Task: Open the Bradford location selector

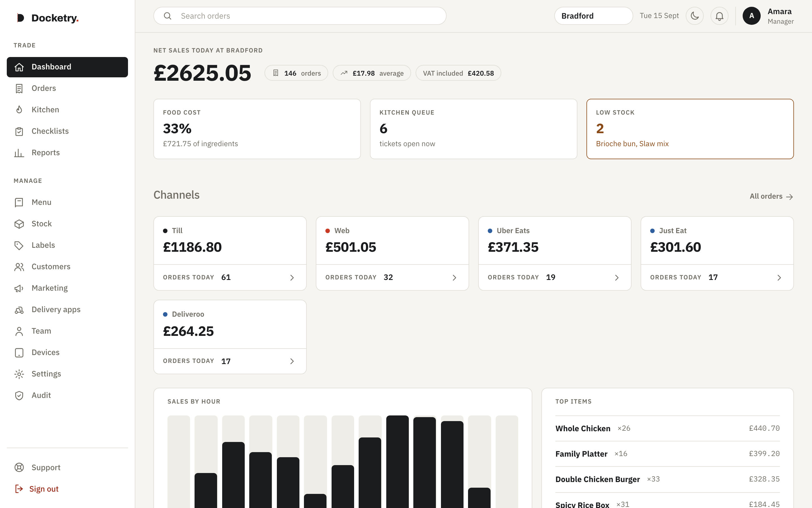Action: tap(593, 16)
